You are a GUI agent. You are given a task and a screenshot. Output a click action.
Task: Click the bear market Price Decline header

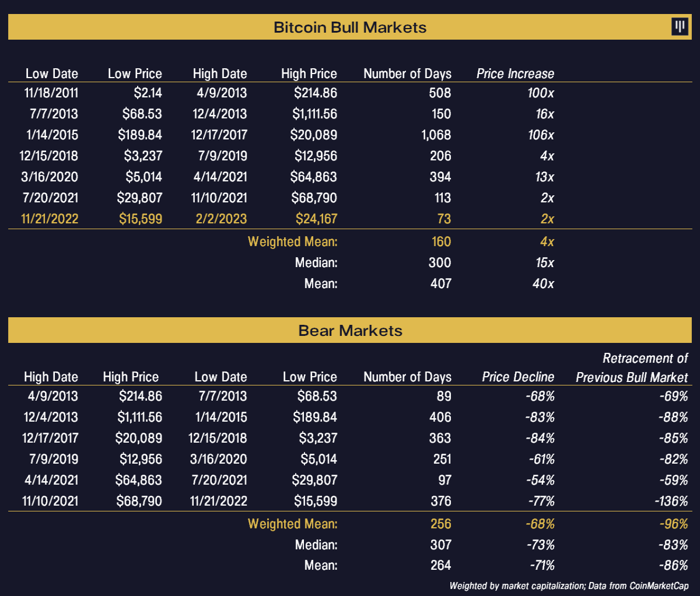(518, 377)
